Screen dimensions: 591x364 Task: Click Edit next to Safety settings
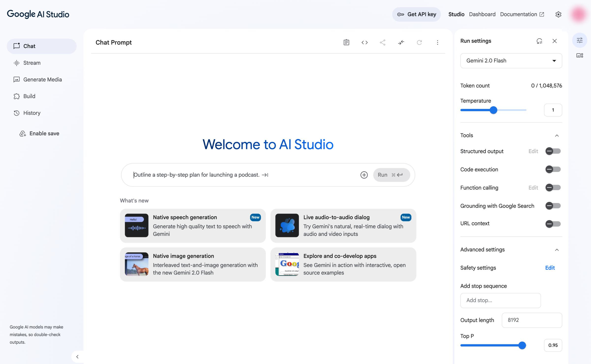(x=550, y=268)
